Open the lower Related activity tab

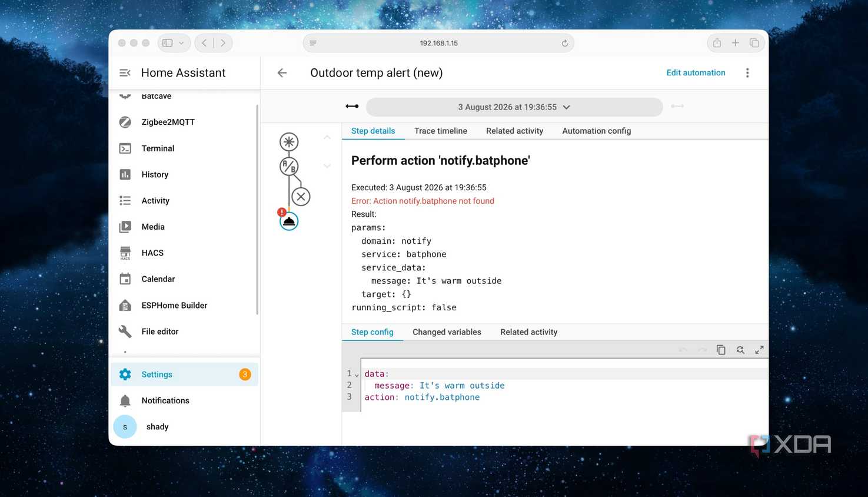[529, 332]
